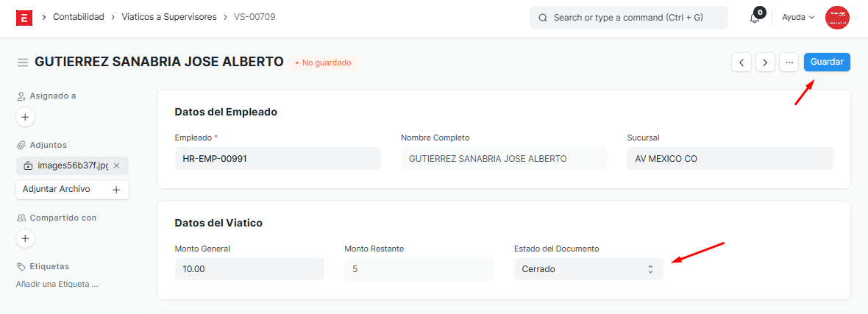Remove the images56b37f.jpg attachment

tap(116, 165)
